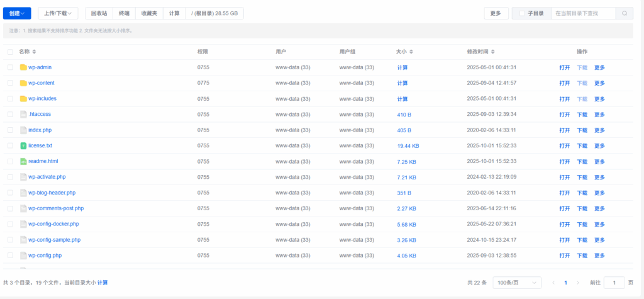Click the search magnifier icon

624,13
